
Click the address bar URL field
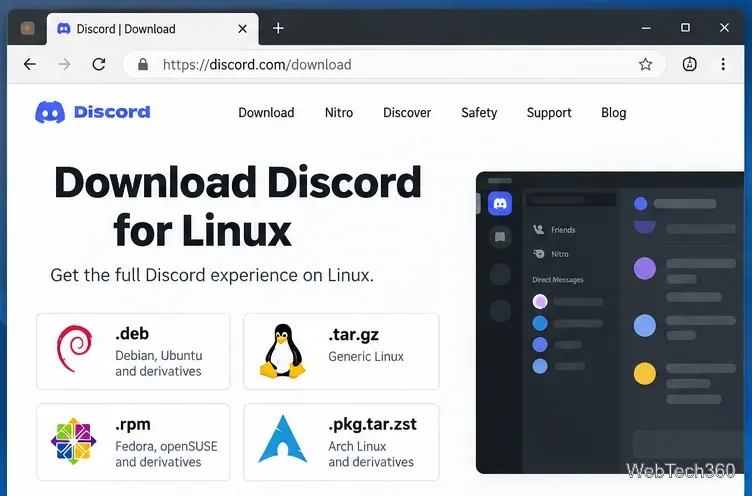click(x=393, y=64)
